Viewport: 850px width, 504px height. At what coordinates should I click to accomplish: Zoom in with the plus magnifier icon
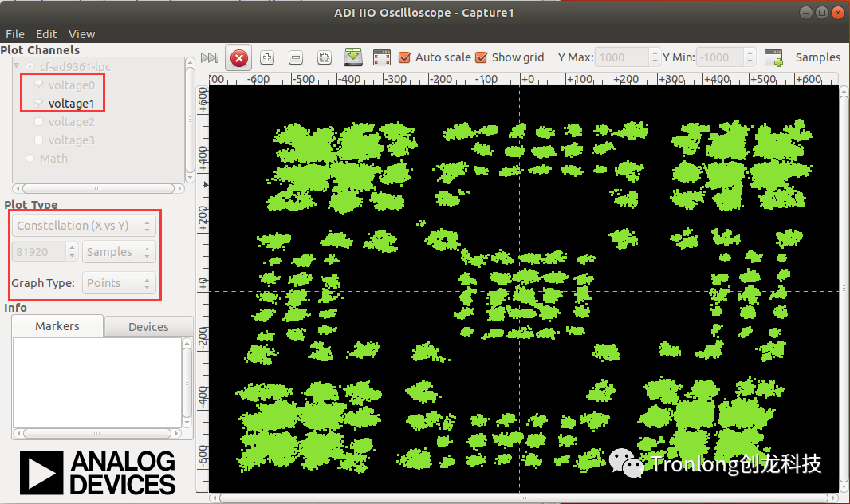[266, 57]
